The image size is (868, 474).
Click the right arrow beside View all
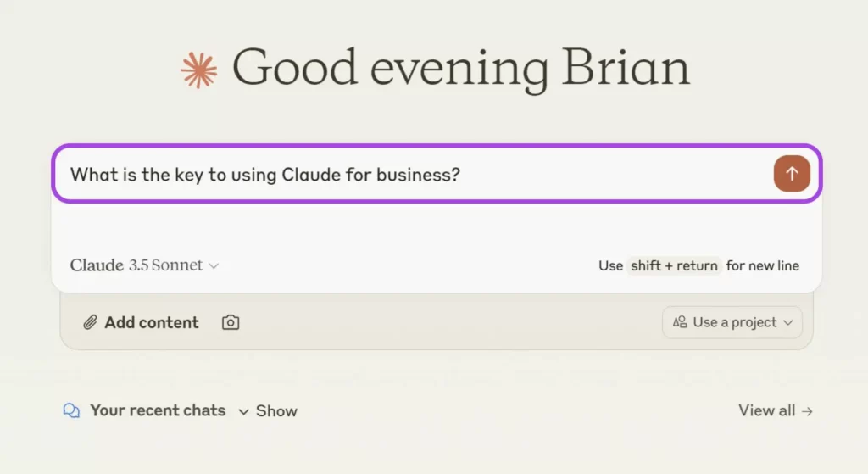coord(808,410)
